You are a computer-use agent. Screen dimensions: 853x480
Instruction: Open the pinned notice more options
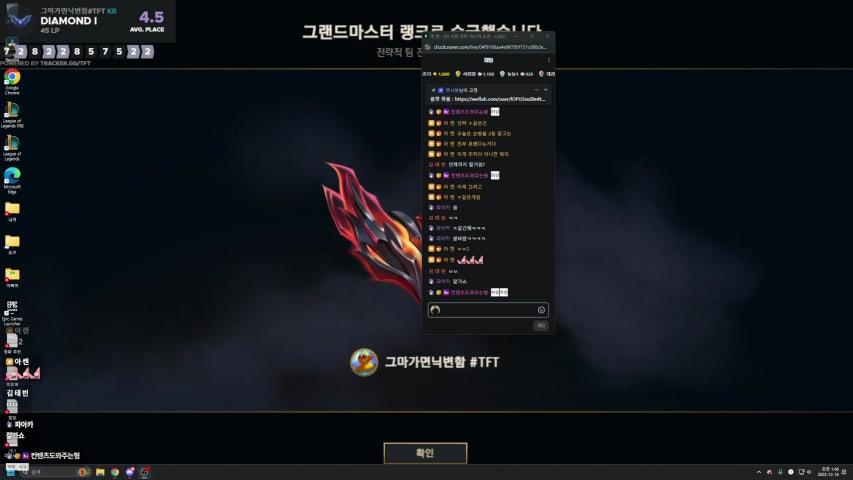[536, 90]
